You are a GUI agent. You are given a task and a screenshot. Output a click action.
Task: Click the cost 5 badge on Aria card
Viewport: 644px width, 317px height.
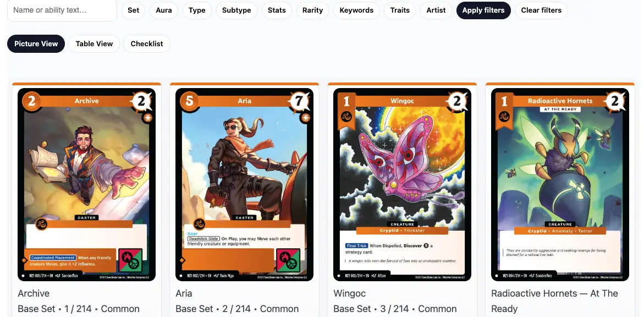(x=189, y=101)
